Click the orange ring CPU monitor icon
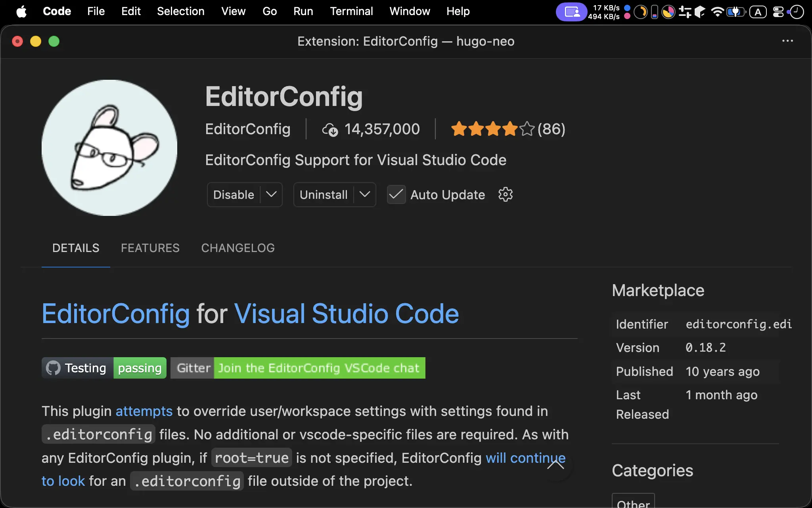Image resolution: width=812 pixels, height=508 pixels. point(640,12)
